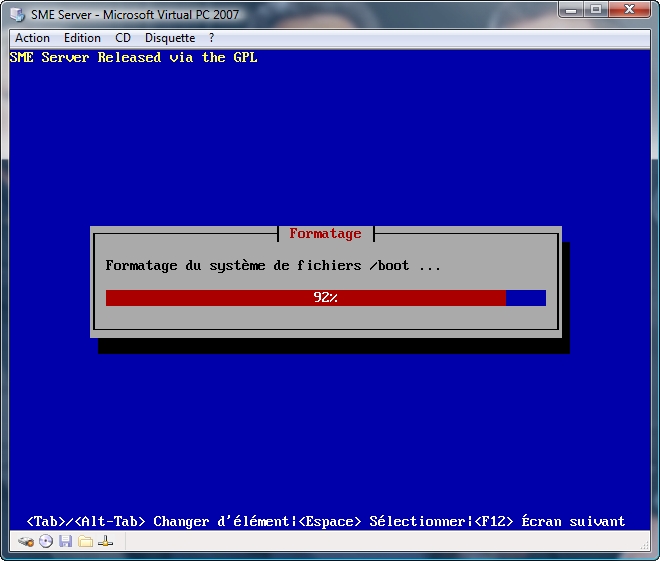Close the SME Server Virtual PC window
The height and width of the screenshot is (561, 660).
point(630,10)
